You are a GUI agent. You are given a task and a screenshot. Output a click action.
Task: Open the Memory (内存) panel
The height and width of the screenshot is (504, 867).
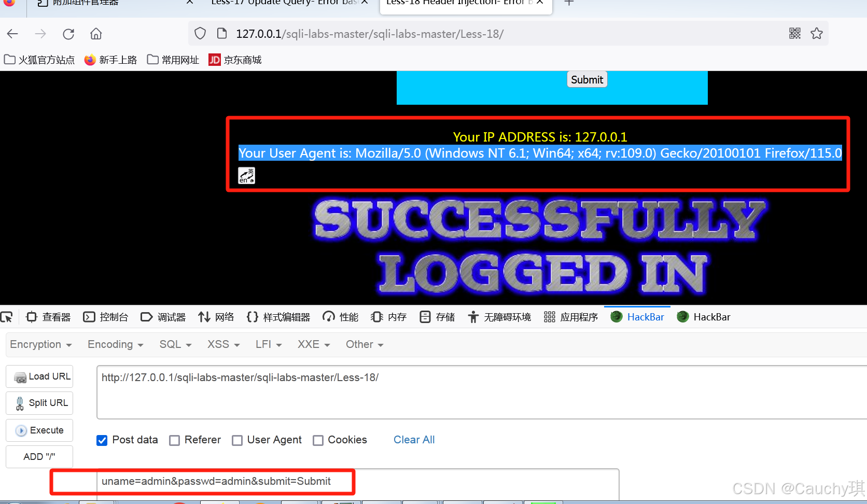[388, 317]
